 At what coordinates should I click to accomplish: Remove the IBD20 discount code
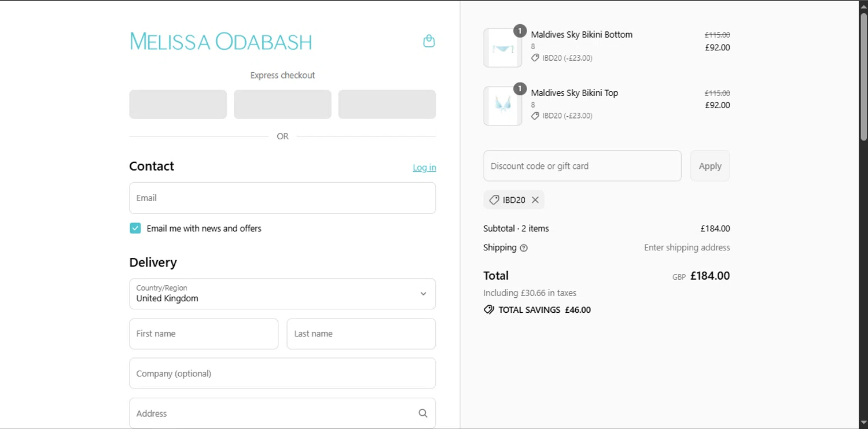point(535,200)
